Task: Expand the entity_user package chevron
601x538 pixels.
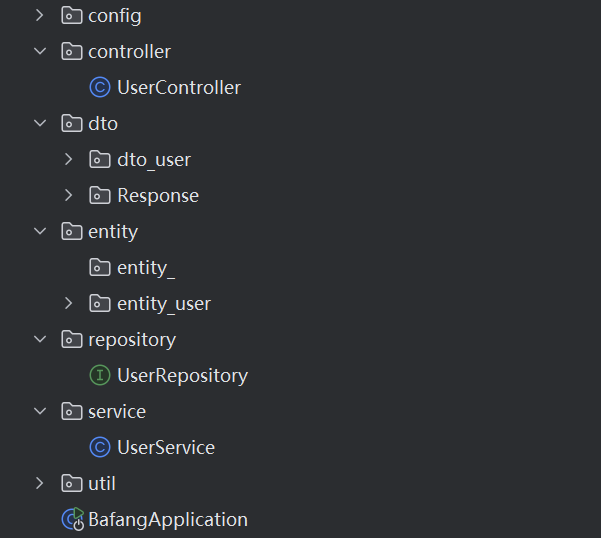Action: tap(68, 303)
